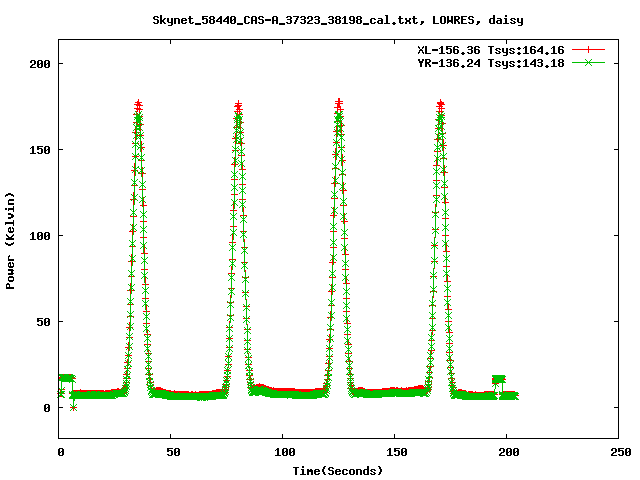Viewport: 640px width, 480px height.
Task: Click the zero-power outlier point near 6 seconds
Action: 73,407
